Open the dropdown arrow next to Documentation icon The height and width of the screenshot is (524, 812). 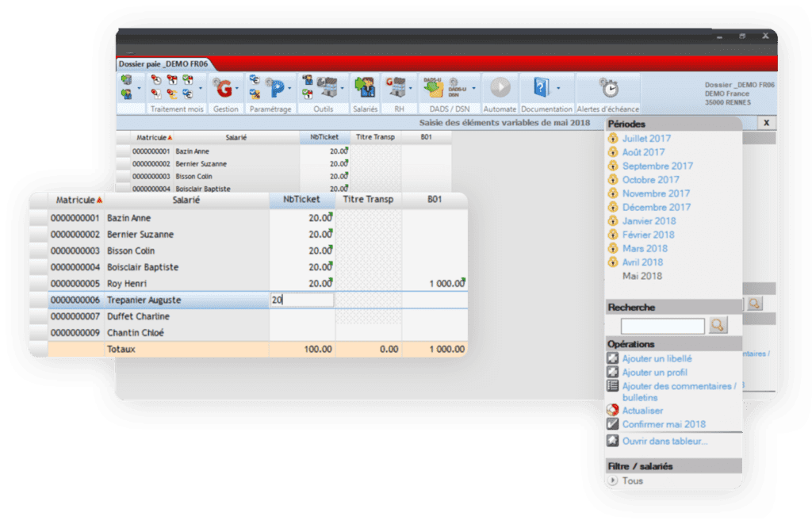[x=558, y=88]
